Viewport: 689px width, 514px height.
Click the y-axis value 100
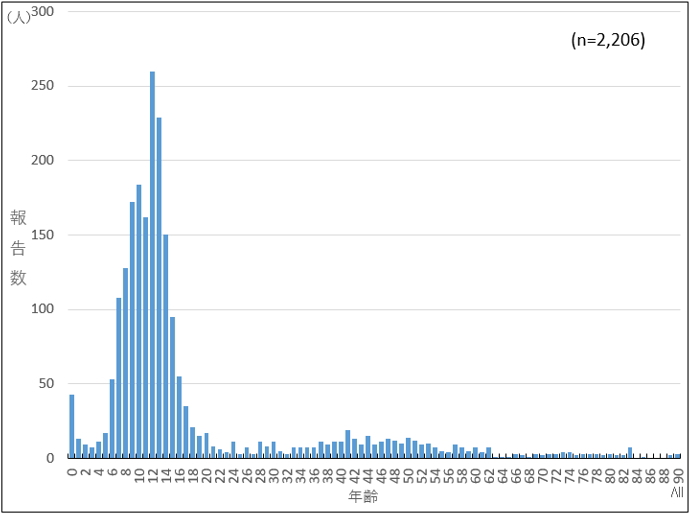[x=43, y=309]
